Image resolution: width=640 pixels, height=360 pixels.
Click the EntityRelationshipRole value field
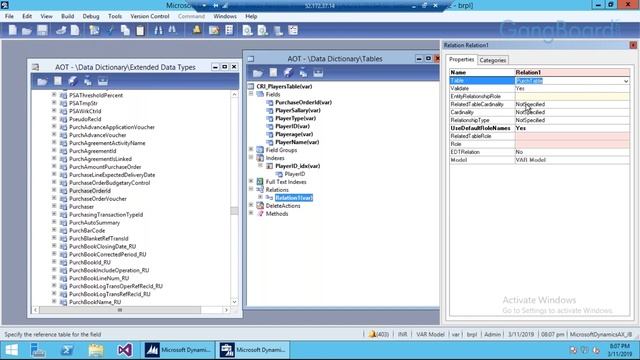[x=572, y=96]
